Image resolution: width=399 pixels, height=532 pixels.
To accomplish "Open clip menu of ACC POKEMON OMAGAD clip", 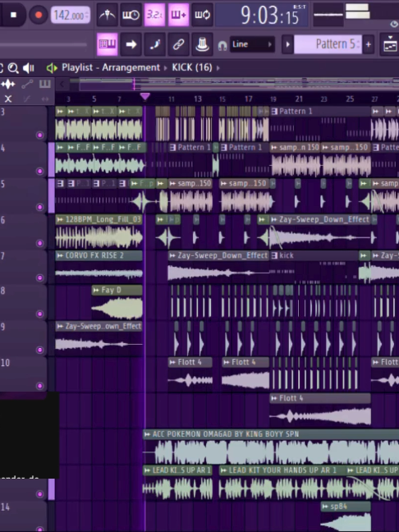I will (x=147, y=434).
